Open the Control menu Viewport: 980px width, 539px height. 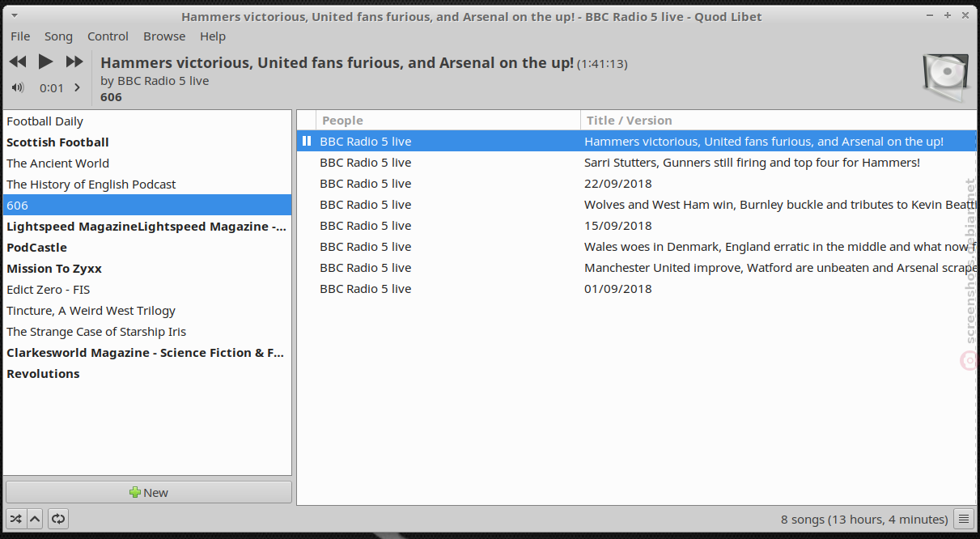(108, 36)
